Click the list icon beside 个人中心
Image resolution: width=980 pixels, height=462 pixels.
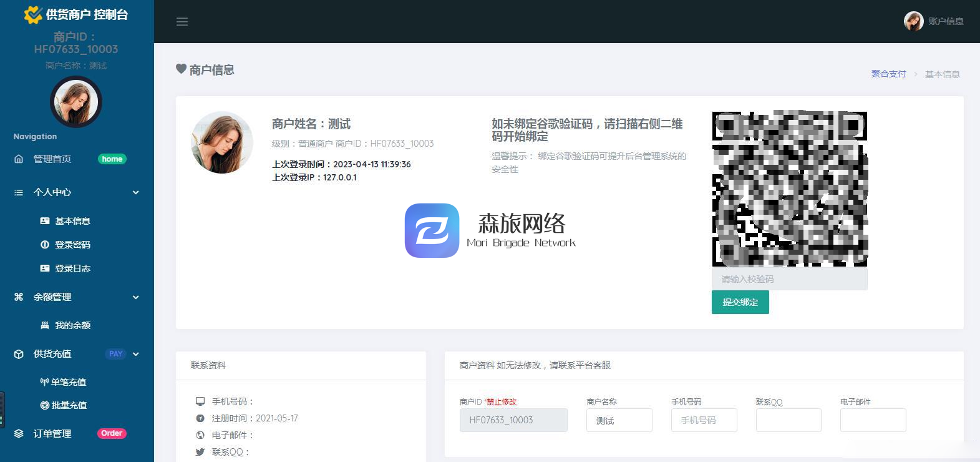[x=19, y=192]
